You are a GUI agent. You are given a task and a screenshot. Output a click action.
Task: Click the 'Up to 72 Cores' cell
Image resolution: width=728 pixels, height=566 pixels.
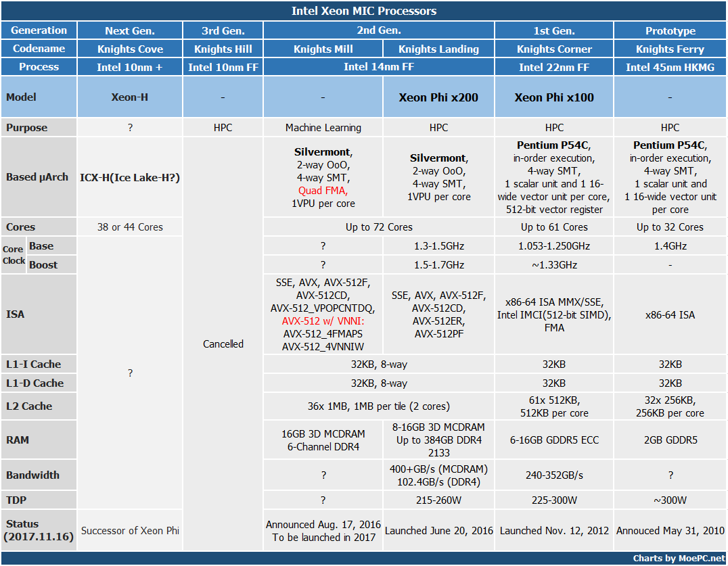(379, 227)
